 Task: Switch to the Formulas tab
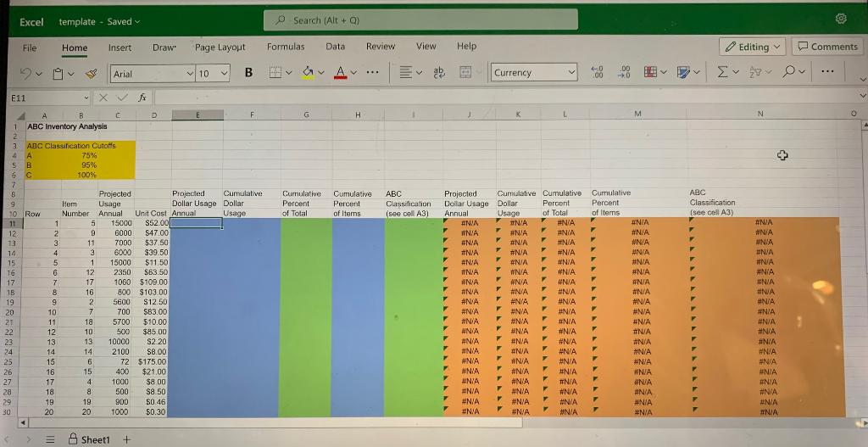pyautogui.click(x=286, y=47)
